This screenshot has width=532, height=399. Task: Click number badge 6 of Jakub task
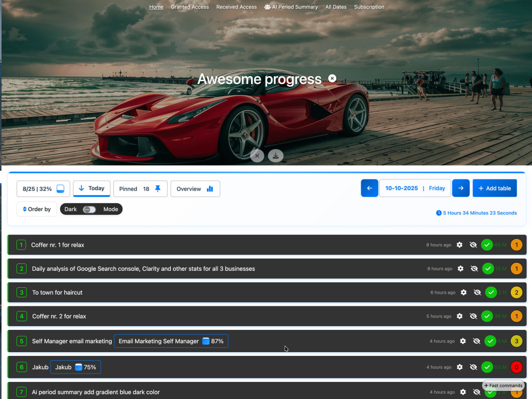(x=21, y=367)
